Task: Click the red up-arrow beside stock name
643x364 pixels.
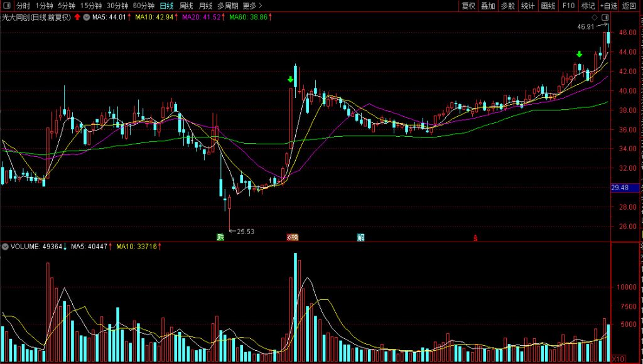Action: pyautogui.click(x=77, y=17)
